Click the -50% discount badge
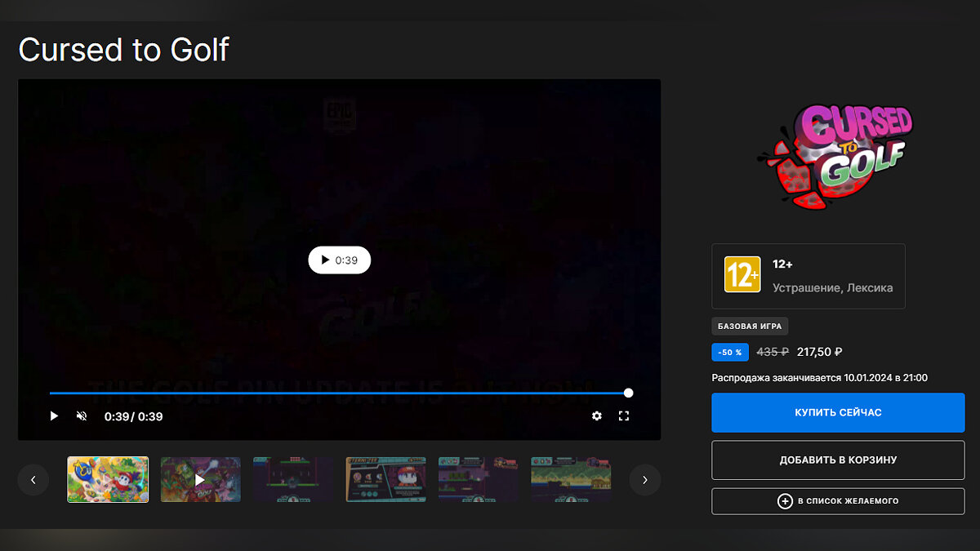 pyautogui.click(x=730, y=352)
